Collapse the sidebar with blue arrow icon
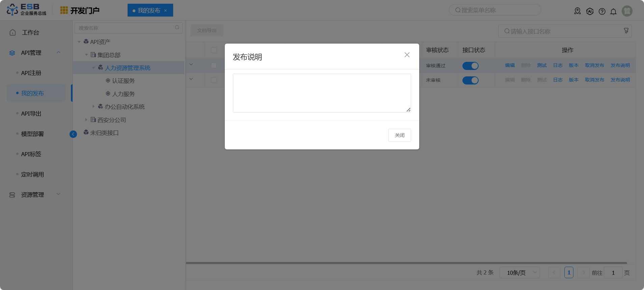 (x=73, y=134)
